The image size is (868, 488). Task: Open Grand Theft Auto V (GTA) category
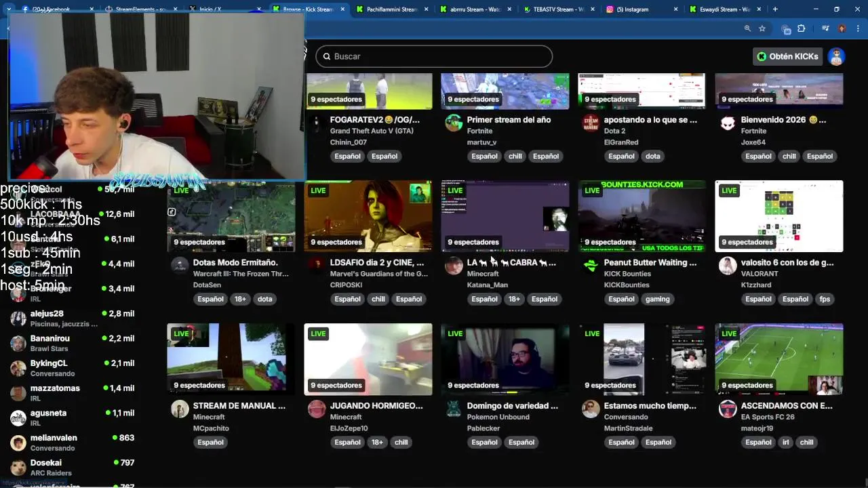[x=372, y=131]
